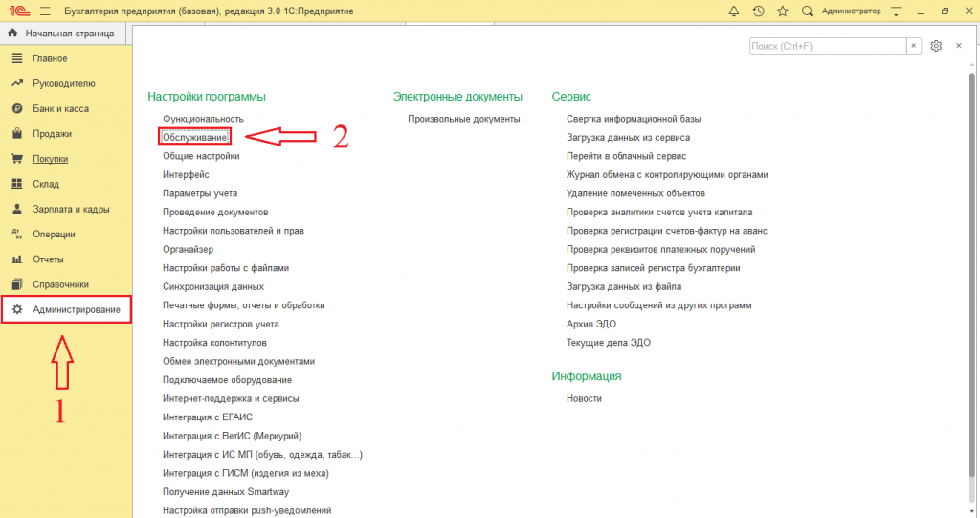Click the Склад grid icon

tap(17, 184)
